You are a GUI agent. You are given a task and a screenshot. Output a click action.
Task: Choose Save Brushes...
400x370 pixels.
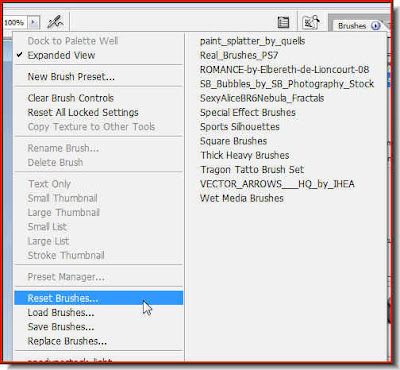[x=99, y=327]
